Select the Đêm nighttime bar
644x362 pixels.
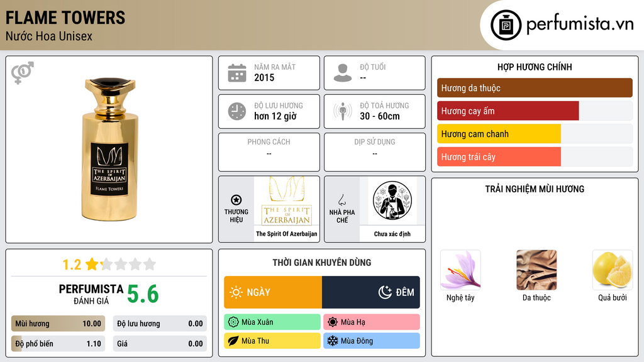[x=371, y=292]
